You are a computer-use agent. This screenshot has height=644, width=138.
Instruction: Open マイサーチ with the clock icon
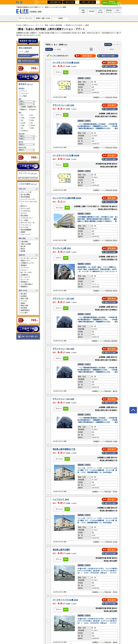pyautogui.click(x=41, y=2)
